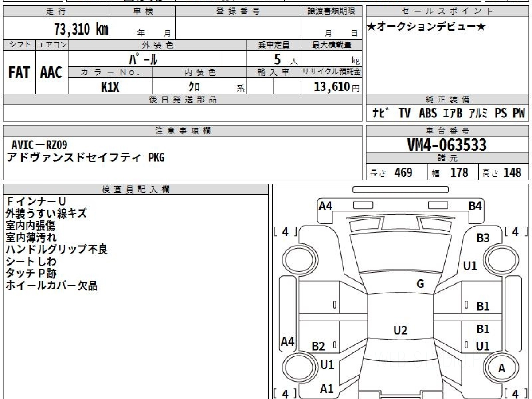Click the B4 damage mark on the diagram
532x399 pixels.
tap(475, 206)
